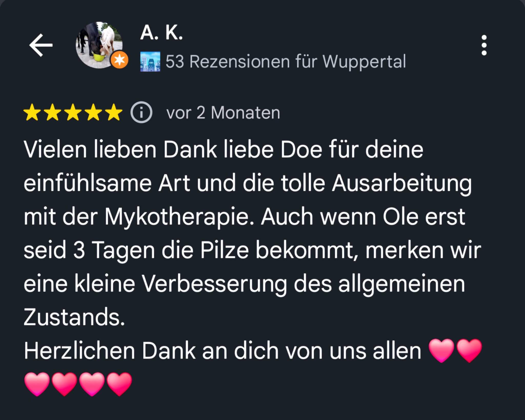
Task: Tap the first heart in bottom row
Action: [x=37, y=384]
